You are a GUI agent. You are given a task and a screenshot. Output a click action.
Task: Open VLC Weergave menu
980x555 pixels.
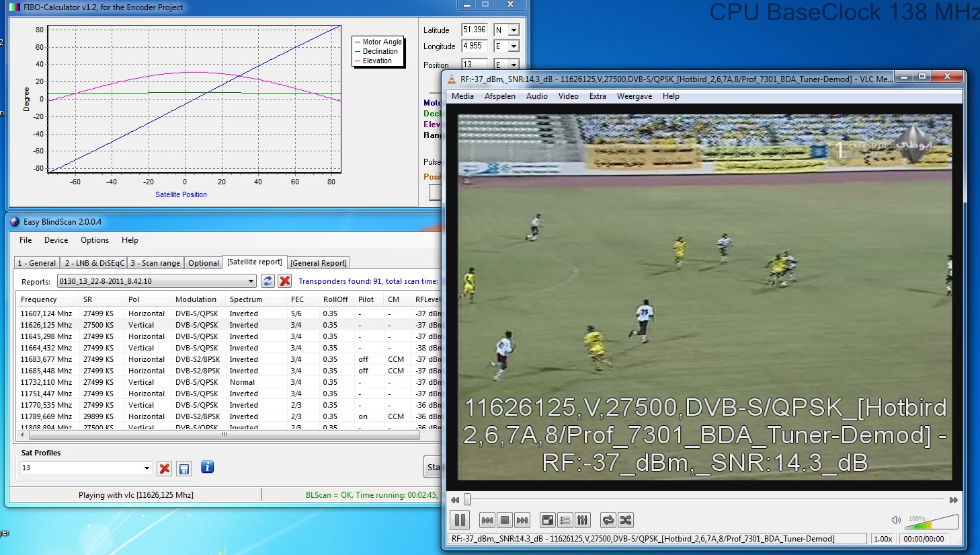click(x=635, y=96)
